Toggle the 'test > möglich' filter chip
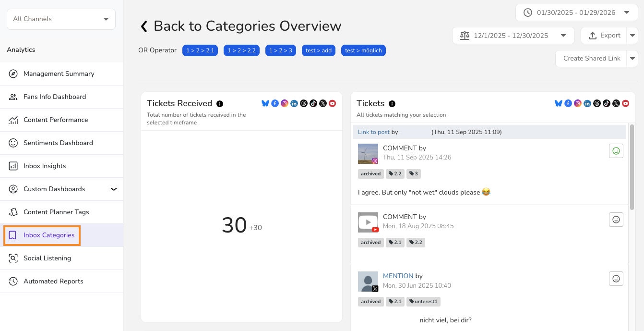 click(x=363, y=50)
